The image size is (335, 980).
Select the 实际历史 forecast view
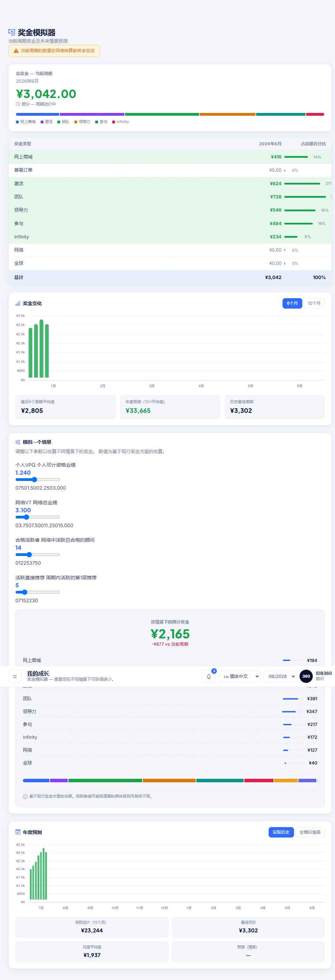click(x=281, y=832)
